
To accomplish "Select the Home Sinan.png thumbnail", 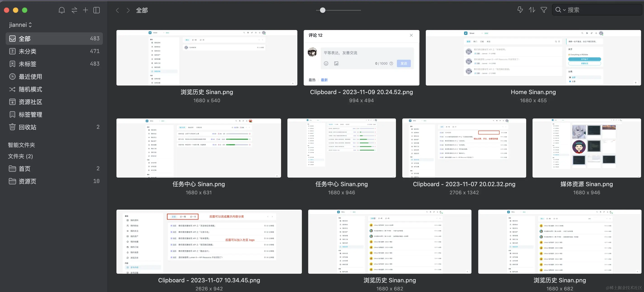I will click(x=533, y=58).
